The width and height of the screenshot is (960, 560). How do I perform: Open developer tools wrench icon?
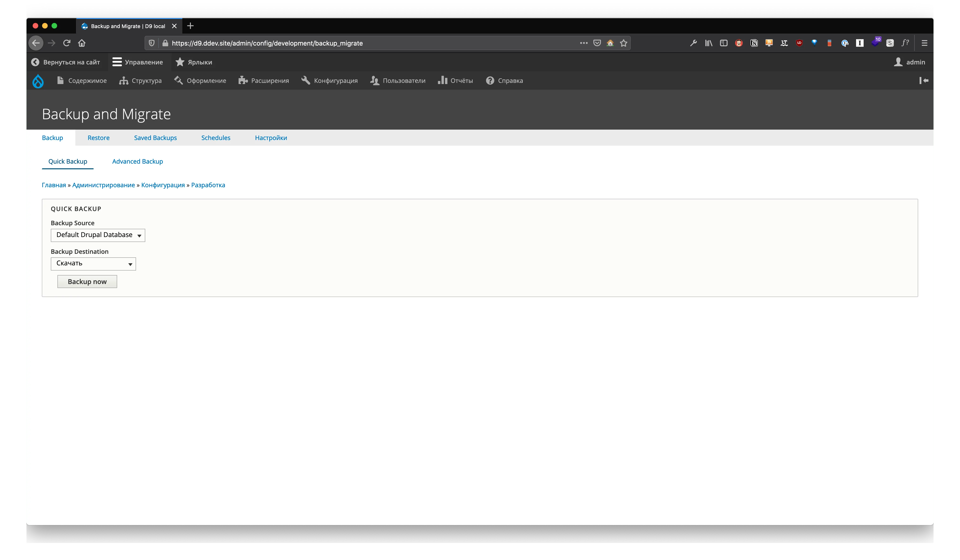[693, 43]
